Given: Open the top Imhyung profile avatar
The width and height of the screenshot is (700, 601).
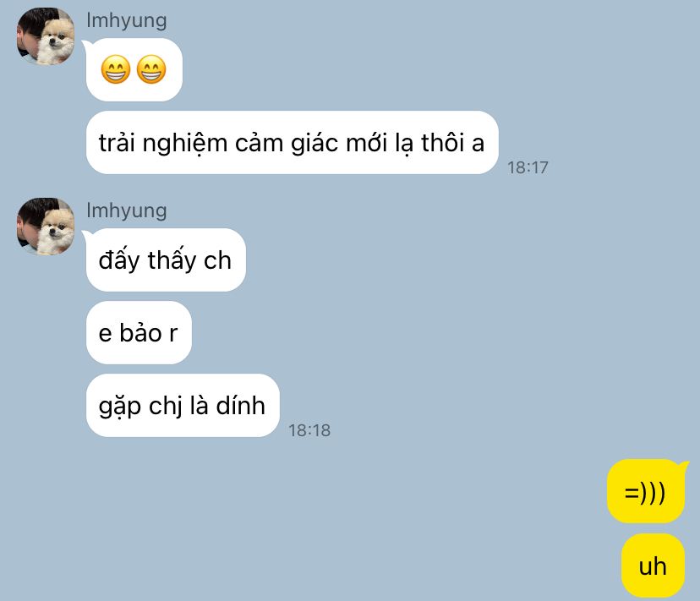Looking at the screenshot, I should pos(46,36).
